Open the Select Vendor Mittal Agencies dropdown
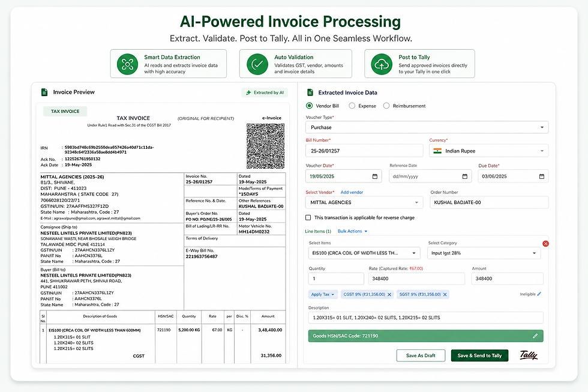The width and height of the screenshot is (588, 392). [x=364, y=202]
